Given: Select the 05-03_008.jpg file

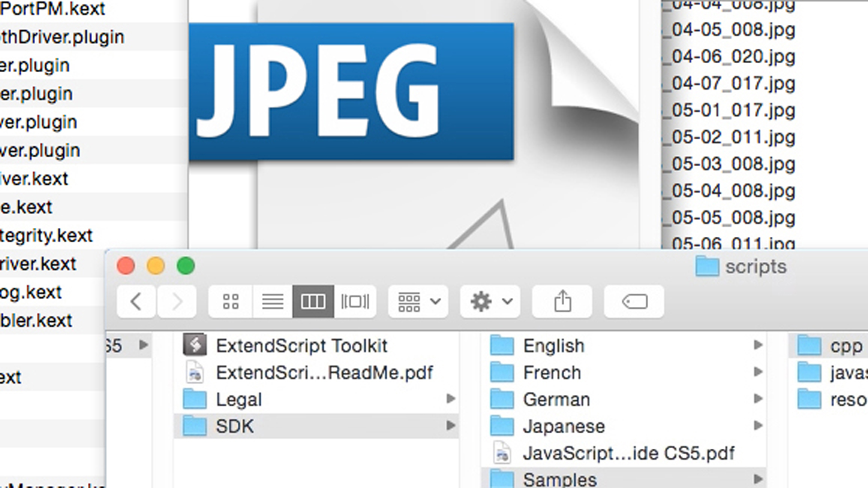Looking at the screenshot, I should point(732,164).
